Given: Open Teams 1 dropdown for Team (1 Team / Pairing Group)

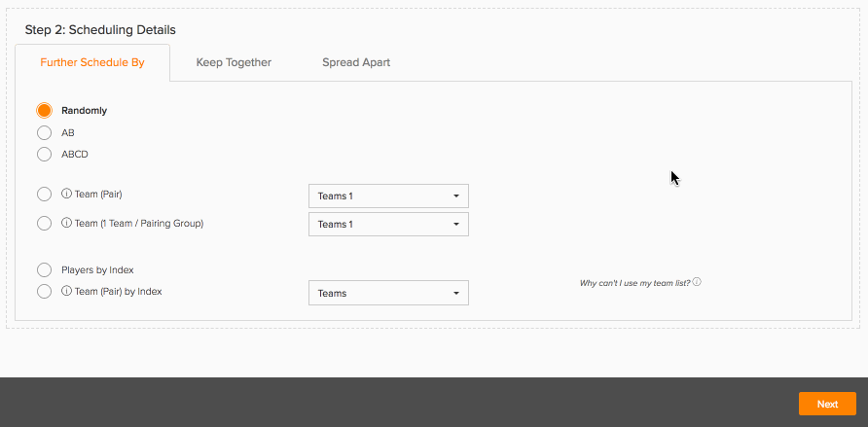Looking at the screenshot, I should pyautogui.click(x=388, y=224).
